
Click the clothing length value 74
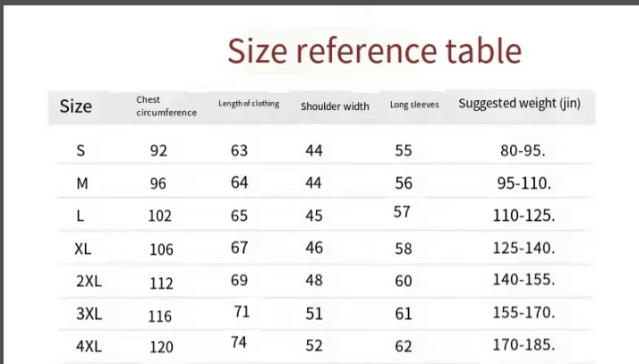[239, 342]
